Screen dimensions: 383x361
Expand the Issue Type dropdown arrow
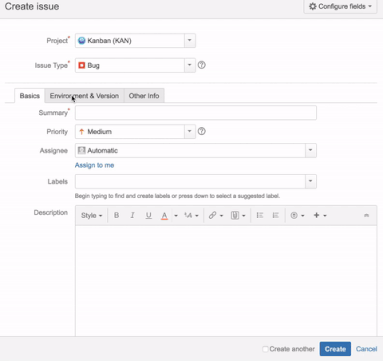coord(190,65)
